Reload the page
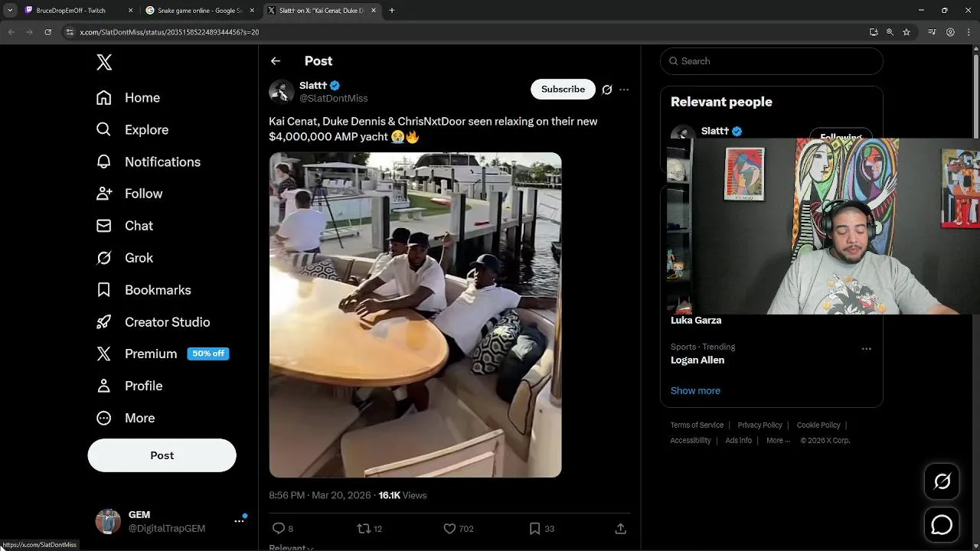The image size is (980, 551). tap(47, 32)
